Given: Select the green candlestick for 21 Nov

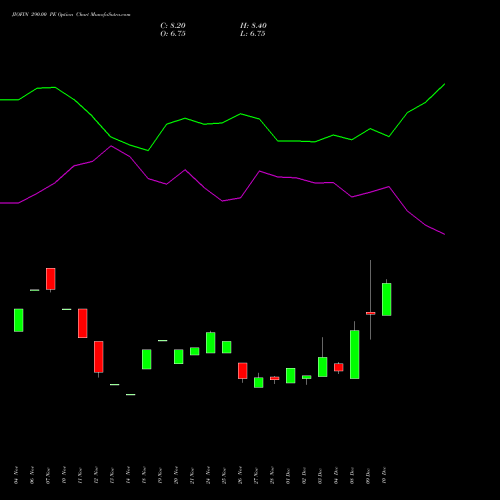Looking at the screenshot, I should click(195, 351).
